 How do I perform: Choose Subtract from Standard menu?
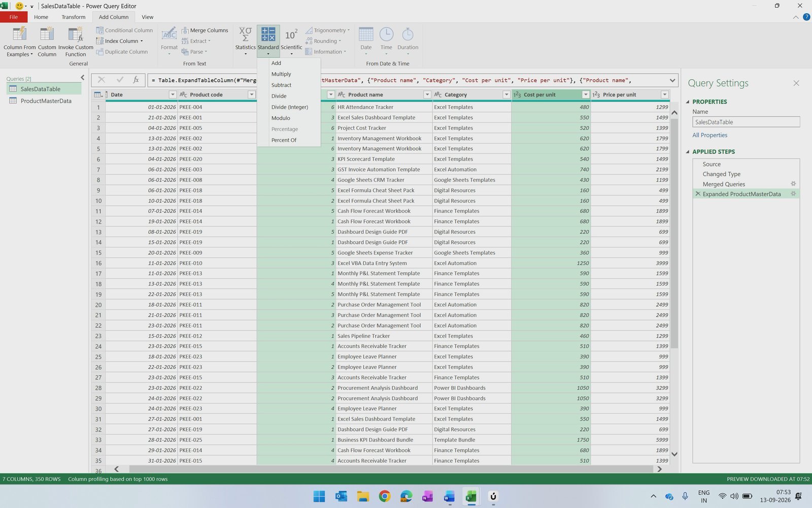(289, 85)
